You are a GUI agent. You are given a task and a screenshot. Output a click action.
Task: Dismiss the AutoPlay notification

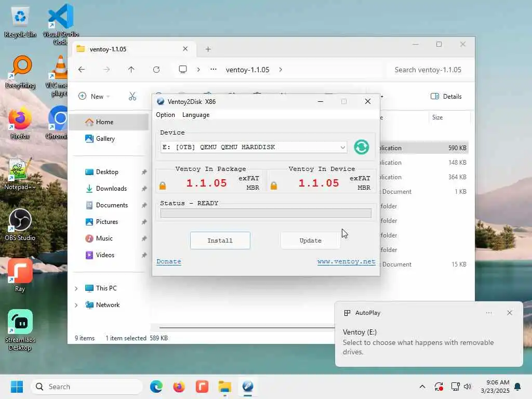point(510,313)
